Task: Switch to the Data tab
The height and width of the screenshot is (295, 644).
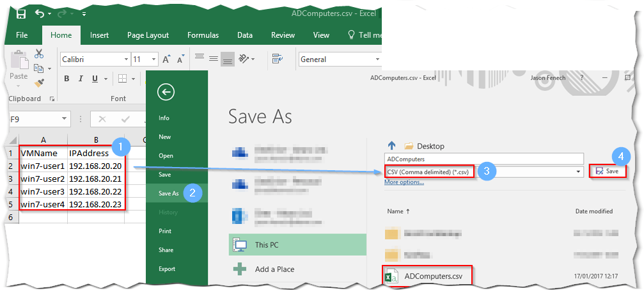Action: 245,35
